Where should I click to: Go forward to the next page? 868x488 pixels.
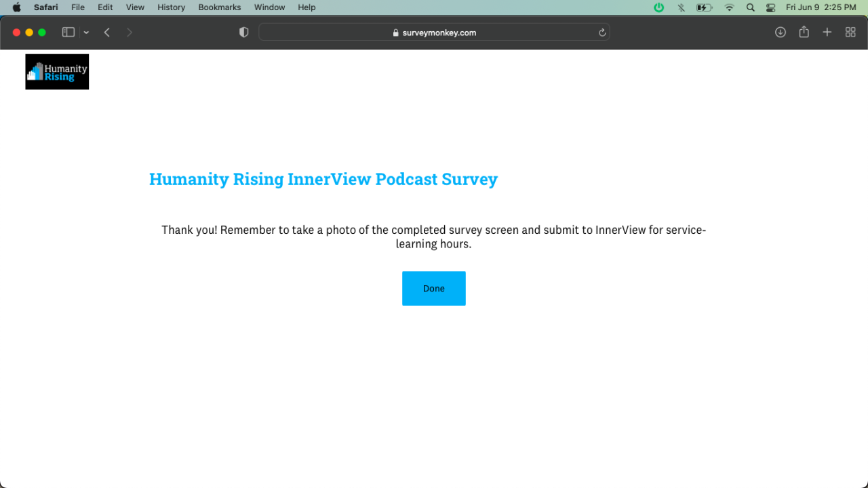tap(130, 33)
